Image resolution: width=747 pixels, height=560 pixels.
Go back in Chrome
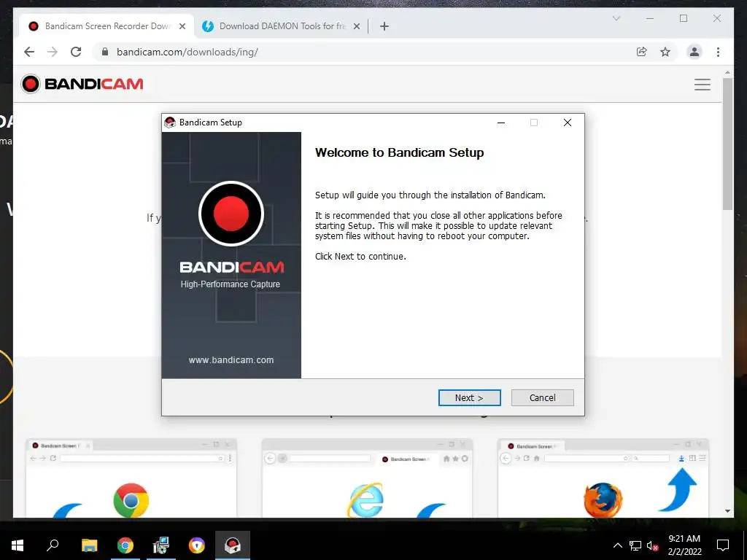click(x=29, y=52)
